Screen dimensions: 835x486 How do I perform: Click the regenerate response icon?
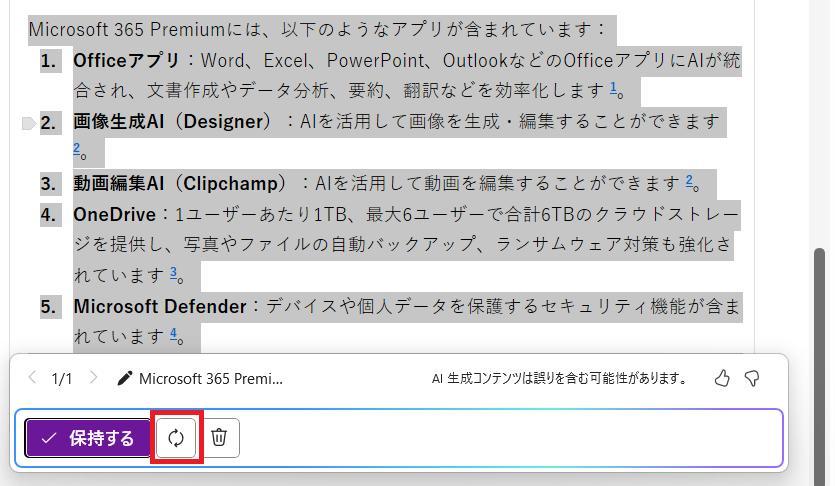(x=176, y=438)
